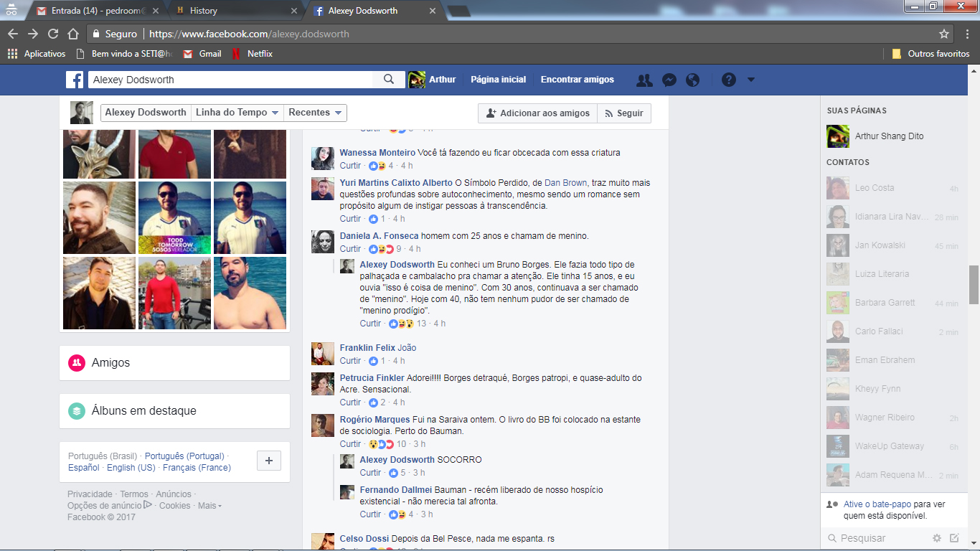Switch to History tab
This screenshot has width=980, height=551.
tap(235, 11)
